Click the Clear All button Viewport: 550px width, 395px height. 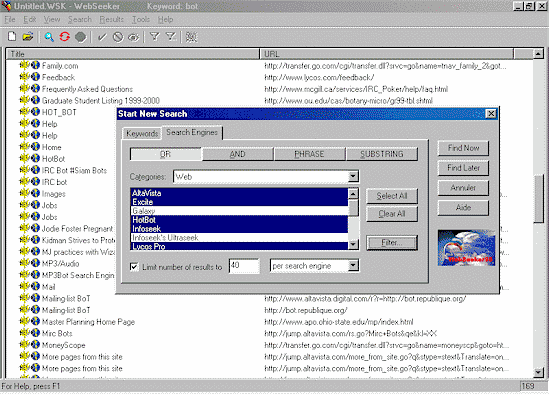(x=392, y=214)
